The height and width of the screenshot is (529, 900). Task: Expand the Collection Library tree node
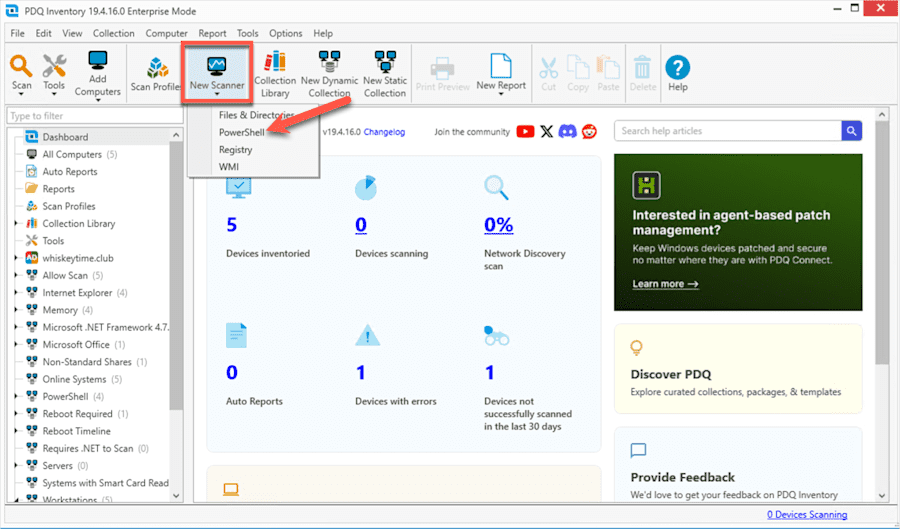16,223
